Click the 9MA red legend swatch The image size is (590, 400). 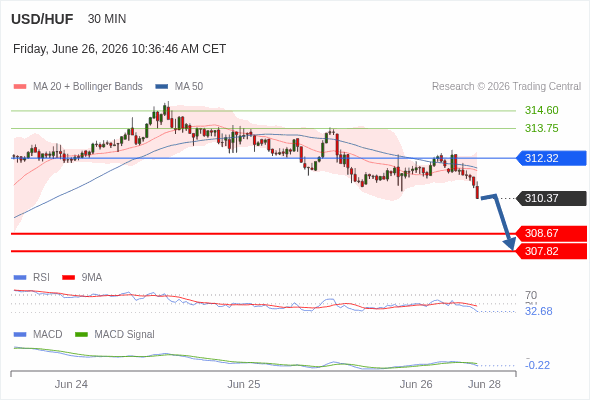(x=68, y=278)
